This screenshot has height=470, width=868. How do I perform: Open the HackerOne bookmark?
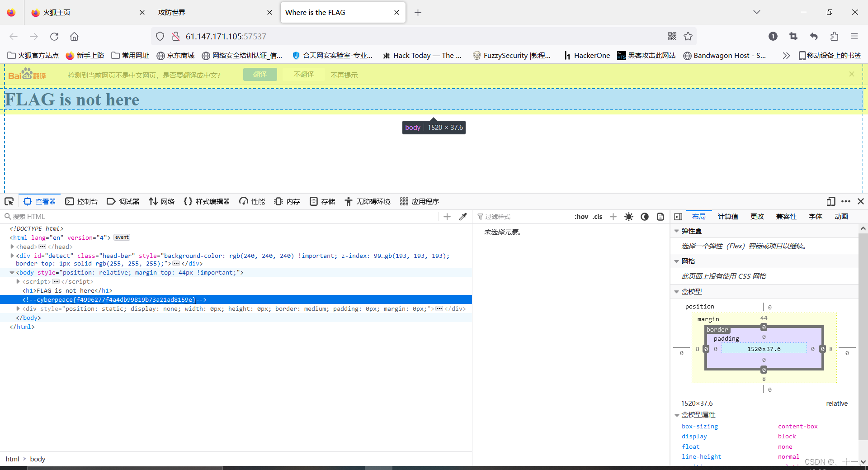pyautogui.click(x=587, y=55)
